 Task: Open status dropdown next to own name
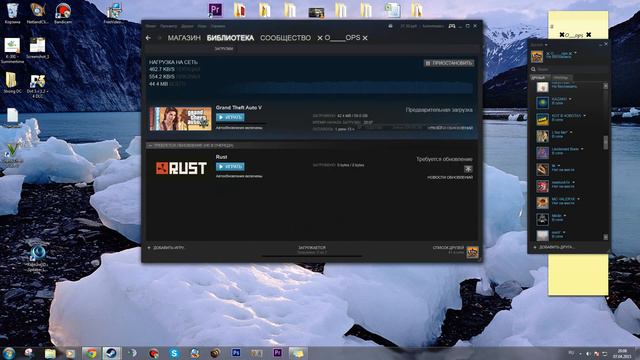(x=576, y=53)
